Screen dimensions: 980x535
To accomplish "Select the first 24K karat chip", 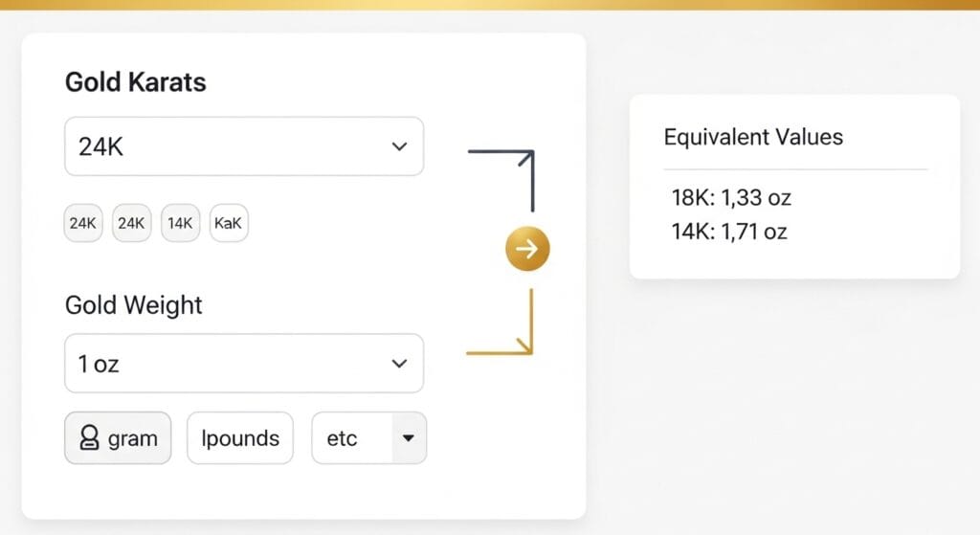I will coord(83,223).
